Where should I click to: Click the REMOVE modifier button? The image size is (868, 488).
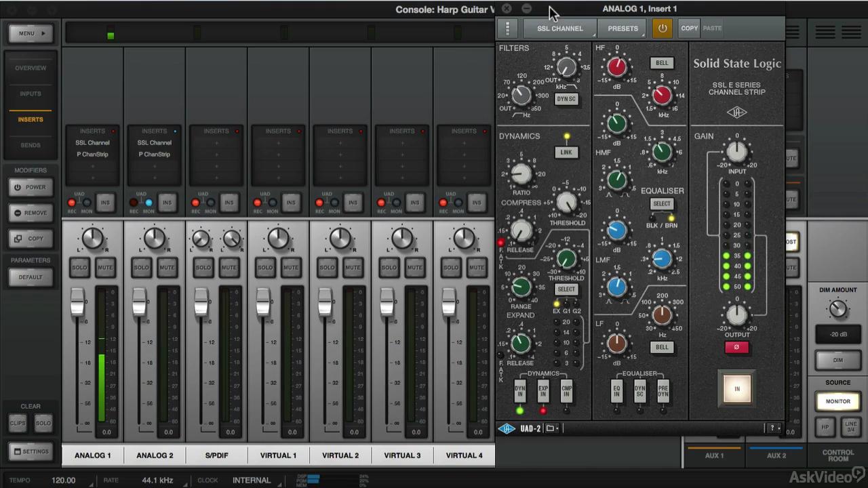pyautogui.click(x=31, y=213)
